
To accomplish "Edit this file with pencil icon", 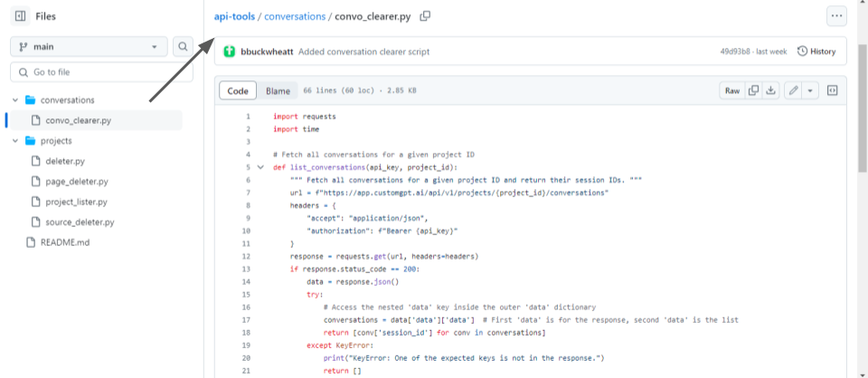I will pyautogui.click(x=793, y=90).
